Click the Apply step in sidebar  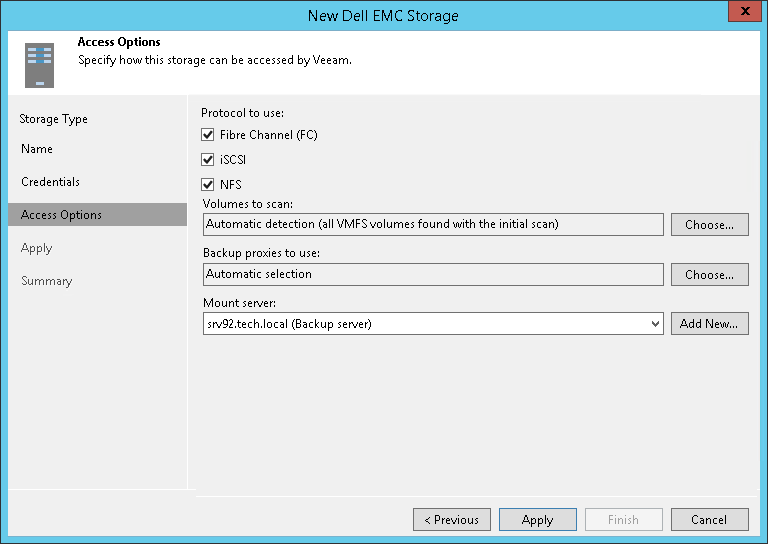(x=37, y=248)
